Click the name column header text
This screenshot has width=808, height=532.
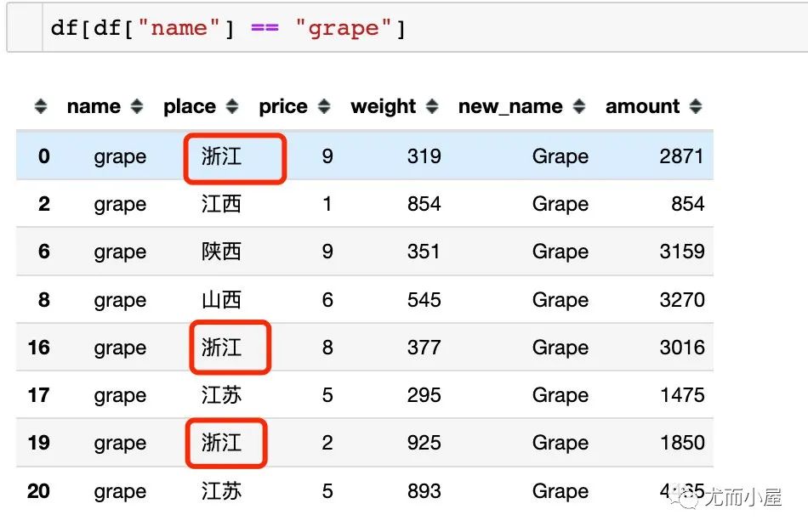click(94, 106)
